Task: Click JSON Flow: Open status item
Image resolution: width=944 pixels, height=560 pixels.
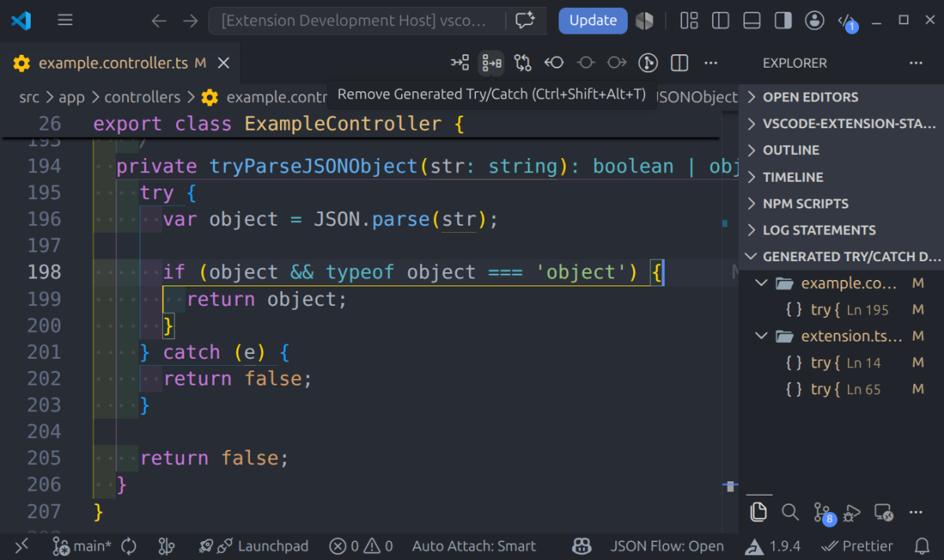Action: 667,546
